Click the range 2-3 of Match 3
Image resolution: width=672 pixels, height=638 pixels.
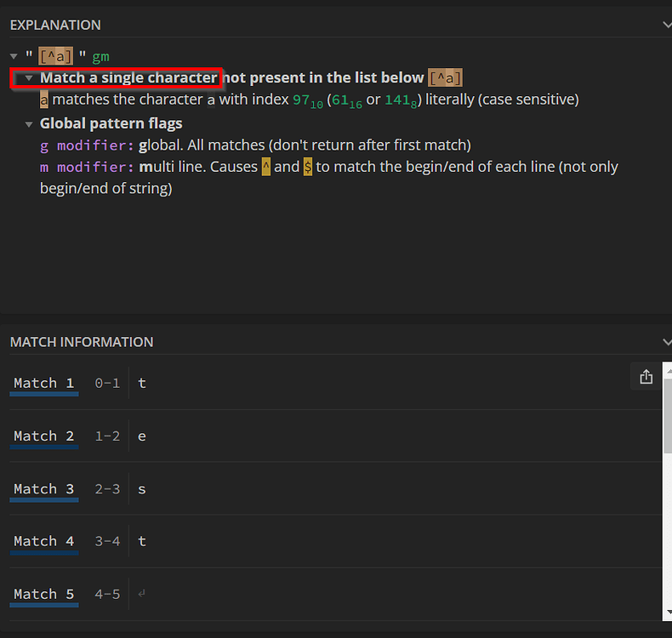[x=107, y=489]
